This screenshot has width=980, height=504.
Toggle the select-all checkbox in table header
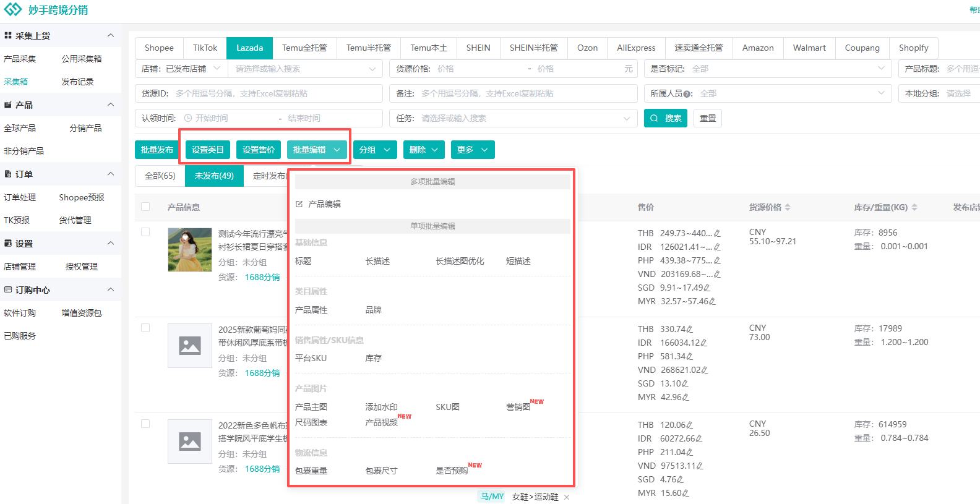click(145, 207)
